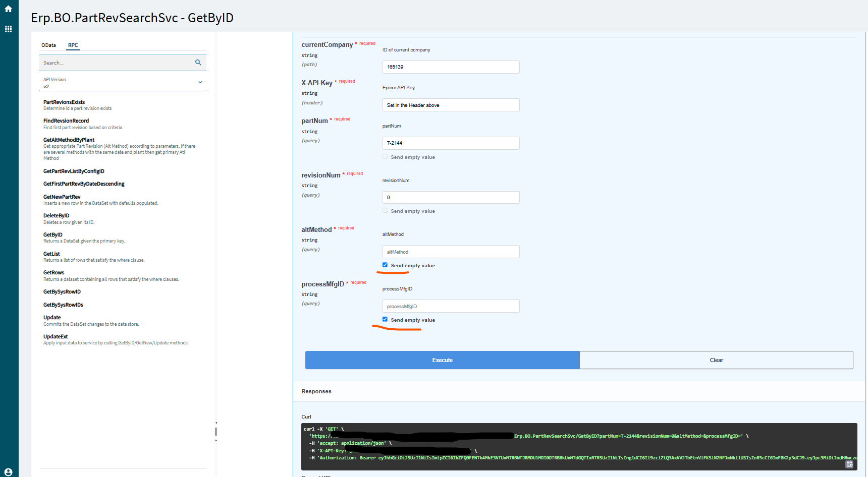The height and width of the screenshot is (477, 868).
Task: Open the API Version dropdown
Action: point(200,82)
